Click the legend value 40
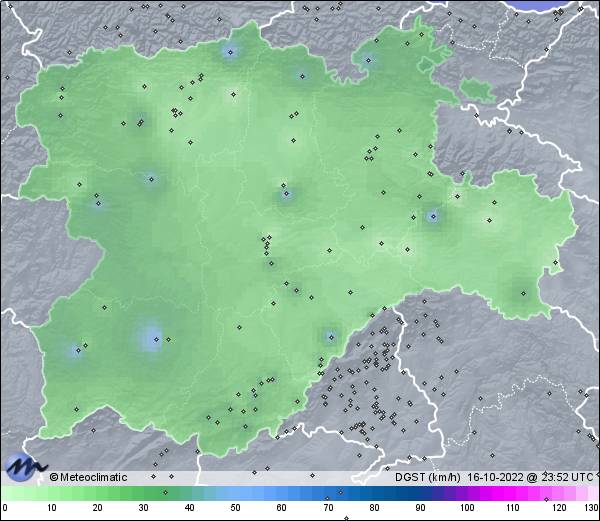The height and width of the screenshot is (521, 600). tap(189, 508)
